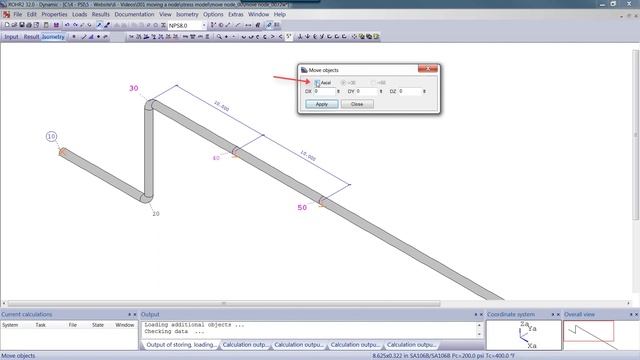Image resolution: width=640 pixels, height=360 pixels.
Task: Click the Overall view thumbnail
Action: tap(590, 335)
